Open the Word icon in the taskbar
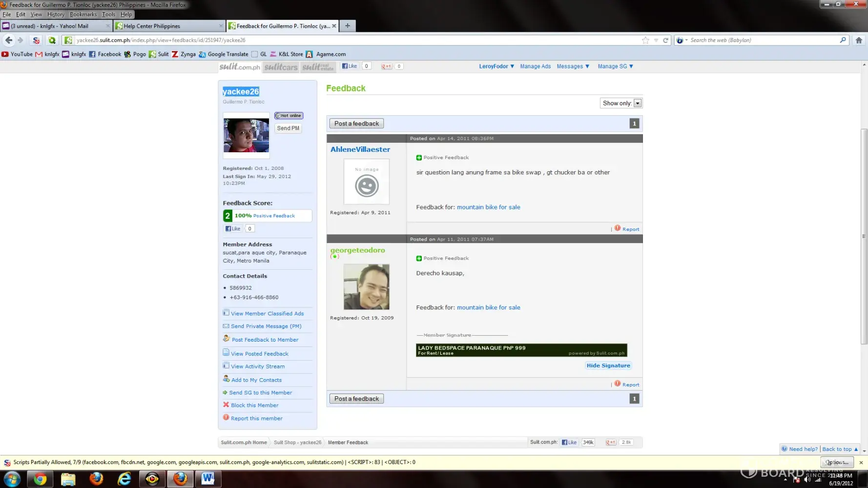 208,479
